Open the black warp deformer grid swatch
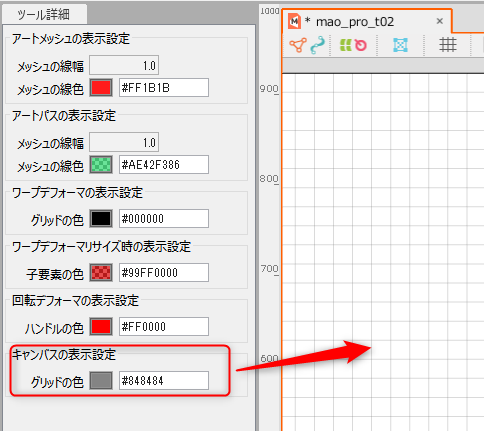Screen dimensions: 484x431 point(101,219)
